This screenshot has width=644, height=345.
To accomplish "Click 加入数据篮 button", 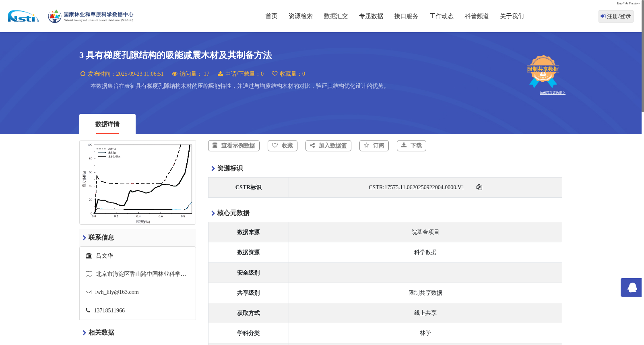I will pyautogui.click(x=328, y=146).
